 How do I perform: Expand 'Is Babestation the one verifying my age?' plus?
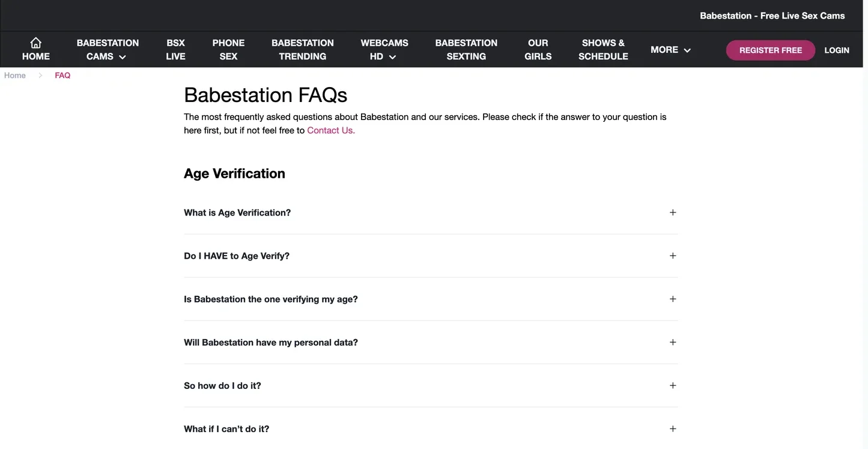pos(673,299)
